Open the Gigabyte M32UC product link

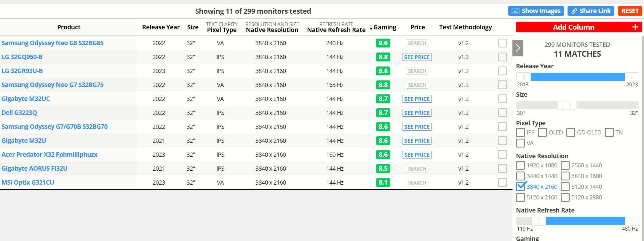coord(25,99)
